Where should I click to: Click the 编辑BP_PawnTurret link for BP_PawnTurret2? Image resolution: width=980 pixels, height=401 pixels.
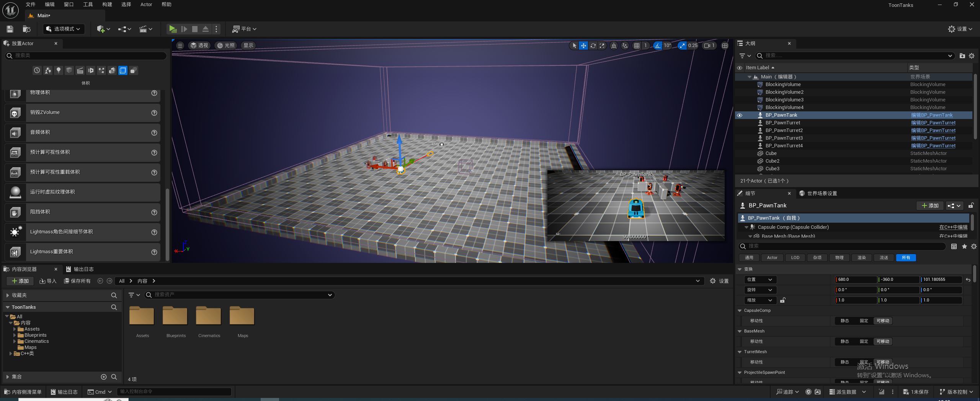[933, 130]
